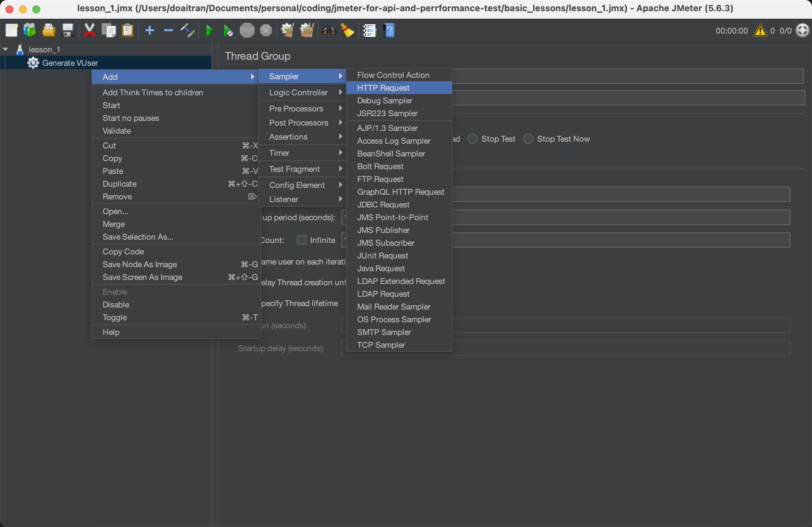Choose Debug Sampler from list
Screen dimensions: 812x527
tap(399, 101)
